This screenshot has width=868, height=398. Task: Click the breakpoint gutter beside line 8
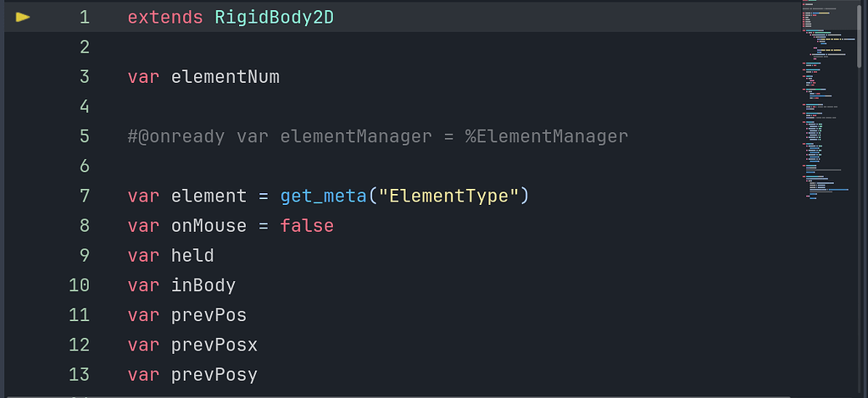click(23, 225)
